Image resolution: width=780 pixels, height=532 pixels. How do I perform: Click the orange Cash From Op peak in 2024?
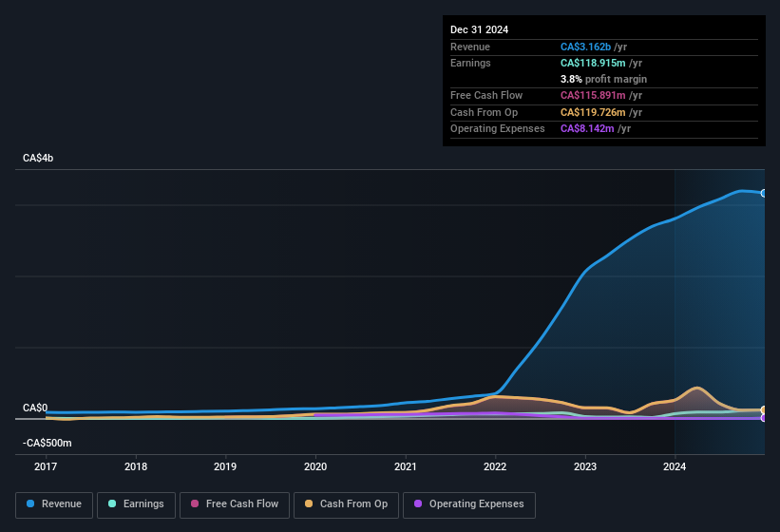coord(697,389)
